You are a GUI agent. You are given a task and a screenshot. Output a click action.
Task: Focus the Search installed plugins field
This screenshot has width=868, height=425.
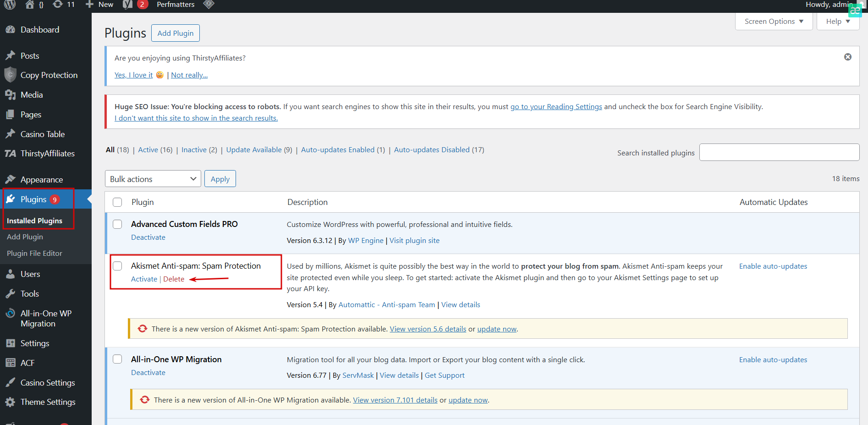(779, 152)
